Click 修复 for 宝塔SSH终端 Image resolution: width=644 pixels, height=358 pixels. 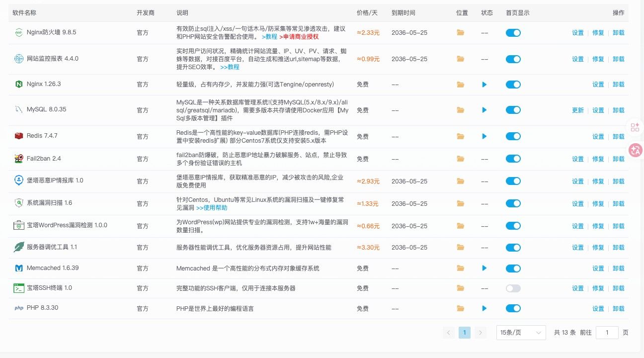pyautogui.click(x=598, y=288)
